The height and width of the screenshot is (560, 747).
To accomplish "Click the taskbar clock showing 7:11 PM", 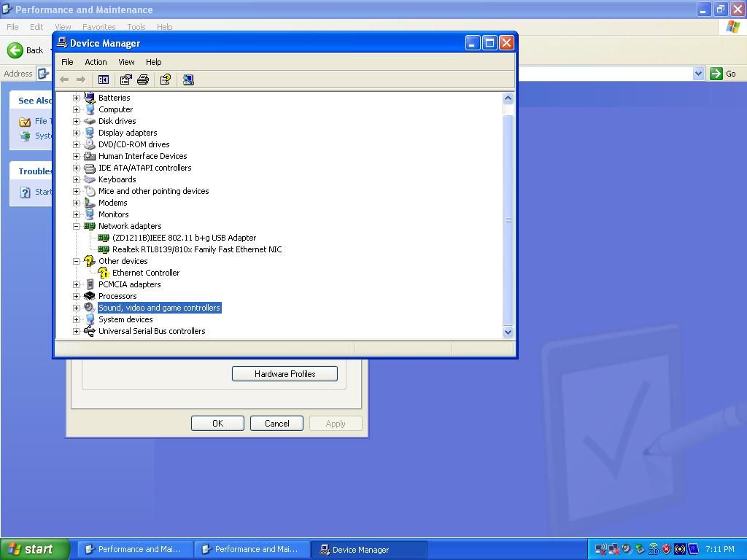I will click(720, 550).
